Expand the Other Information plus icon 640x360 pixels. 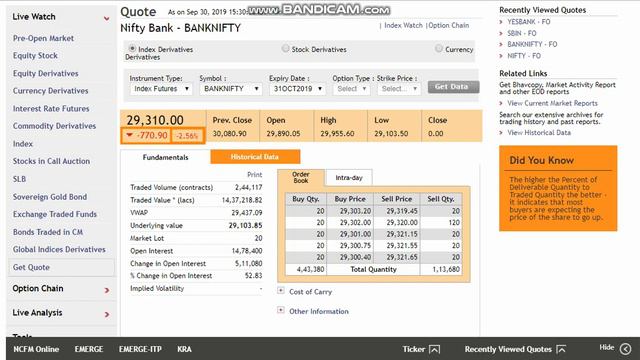click(281, 310)
